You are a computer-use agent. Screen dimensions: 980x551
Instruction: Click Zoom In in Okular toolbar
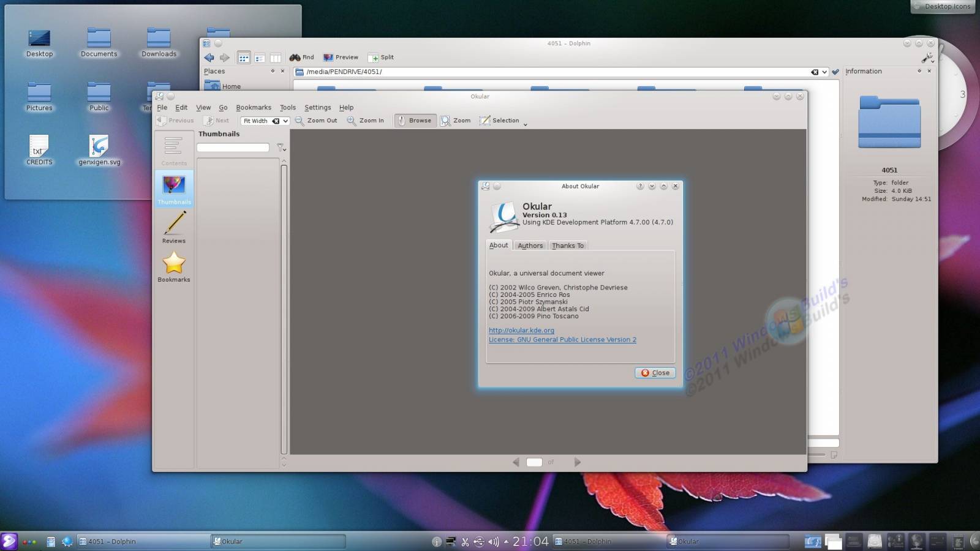tap(366, 121)
